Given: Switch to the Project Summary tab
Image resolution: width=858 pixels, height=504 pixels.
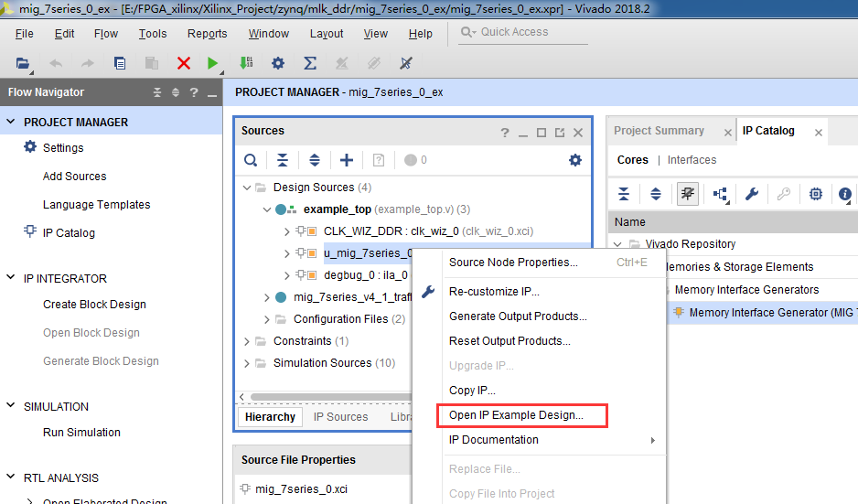Looking at the screenshot, I should (659, 131).
